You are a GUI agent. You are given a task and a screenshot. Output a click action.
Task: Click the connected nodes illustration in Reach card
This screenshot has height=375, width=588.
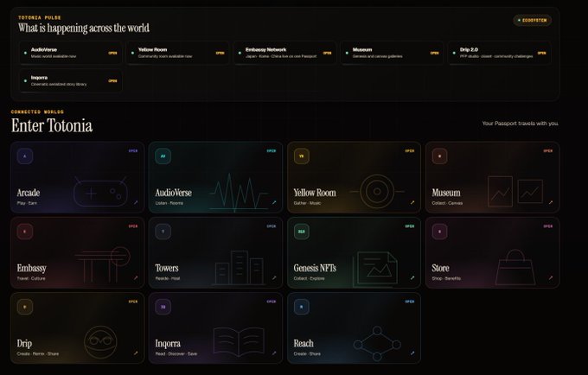[377, 344]
